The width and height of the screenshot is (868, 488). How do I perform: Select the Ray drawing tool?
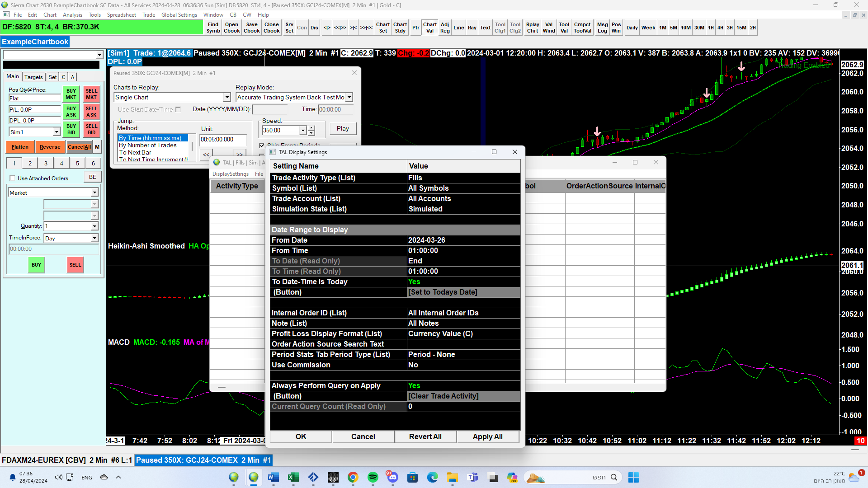(472, 28)
